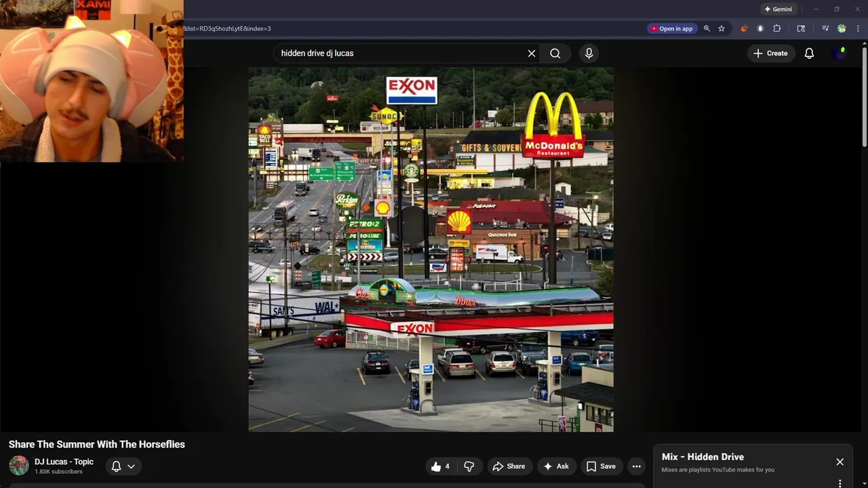868x488 pixels.
Task: Click the 1.83K subscribers text
Action: coord(58,472)
